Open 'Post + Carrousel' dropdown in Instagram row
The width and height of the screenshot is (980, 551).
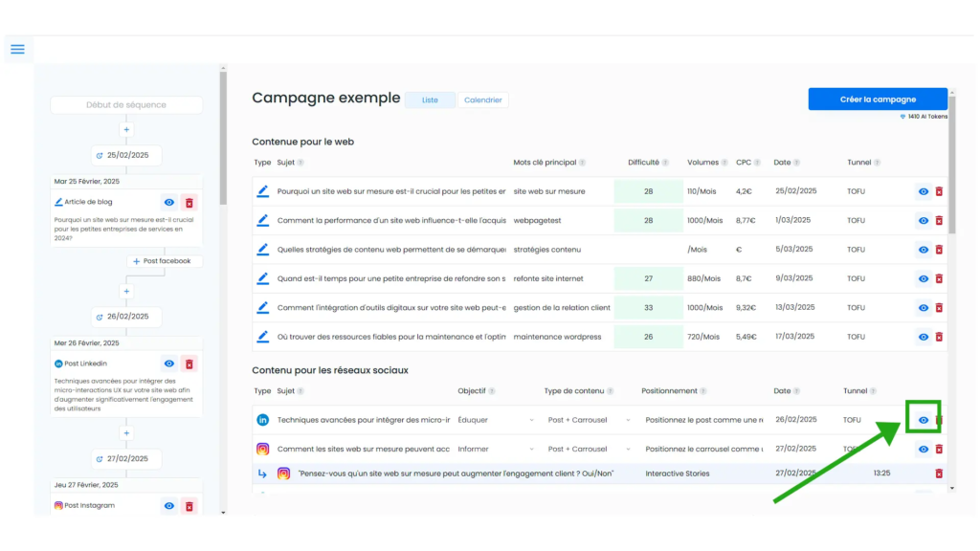tap(590, 449)
